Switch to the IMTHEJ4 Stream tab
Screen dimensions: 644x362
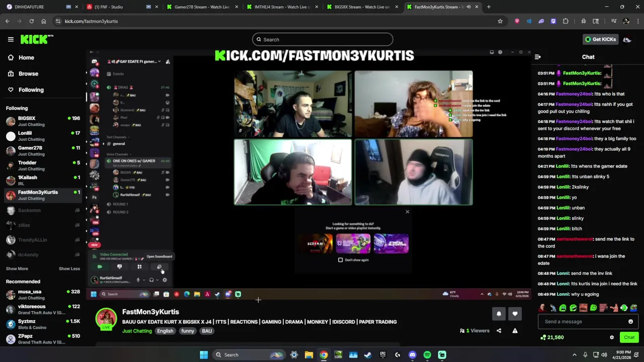tap(282, 7)
